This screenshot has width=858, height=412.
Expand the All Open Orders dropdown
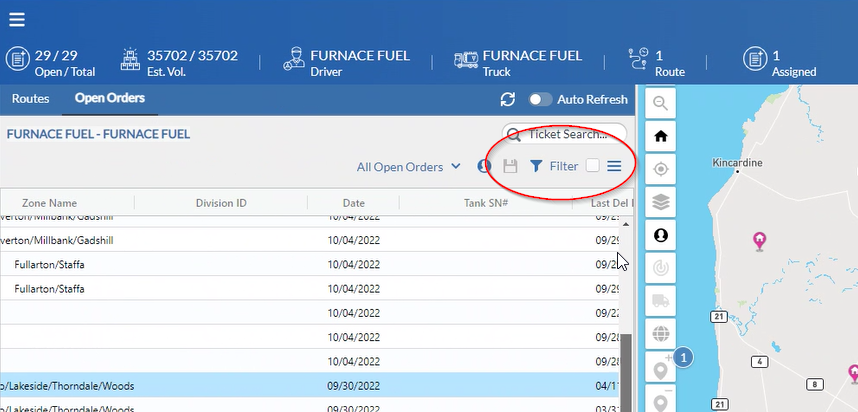coord(408,167)
